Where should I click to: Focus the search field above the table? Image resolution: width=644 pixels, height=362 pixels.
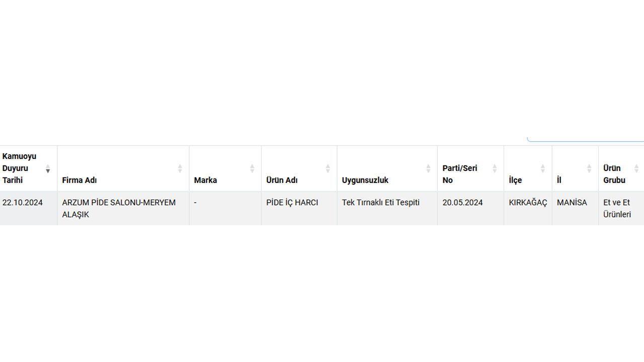coord(586,137)
